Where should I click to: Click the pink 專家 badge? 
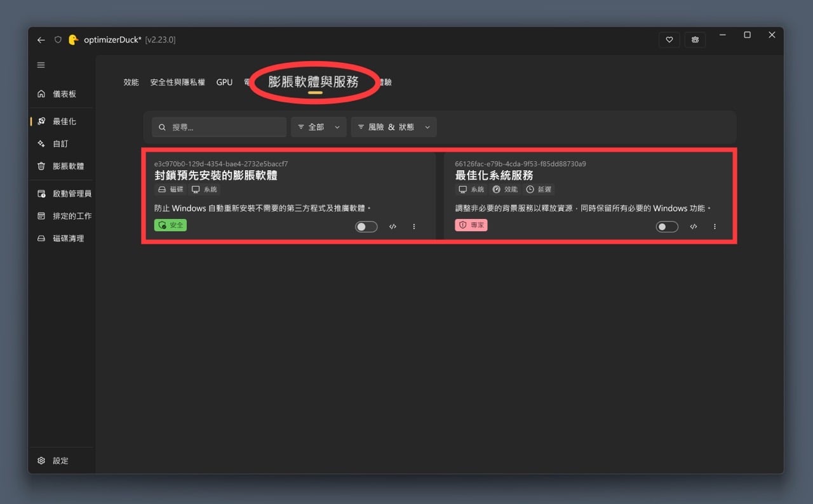tap(471, 225)
